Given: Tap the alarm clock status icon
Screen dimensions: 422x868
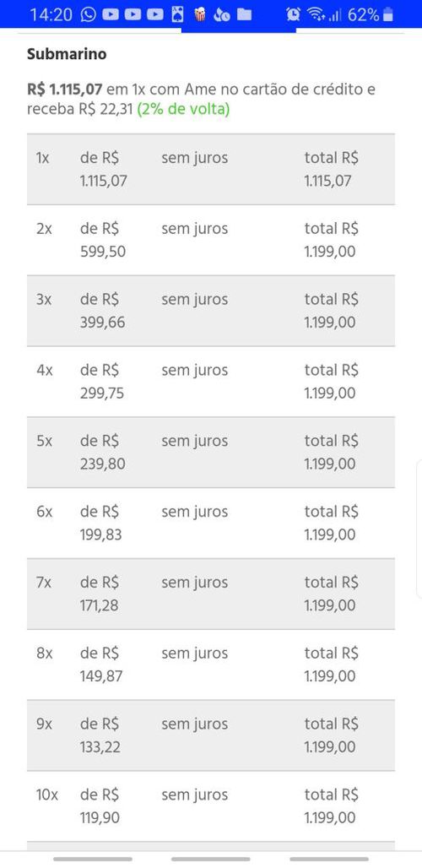Looking at the screenshot, I should (293, 14).
